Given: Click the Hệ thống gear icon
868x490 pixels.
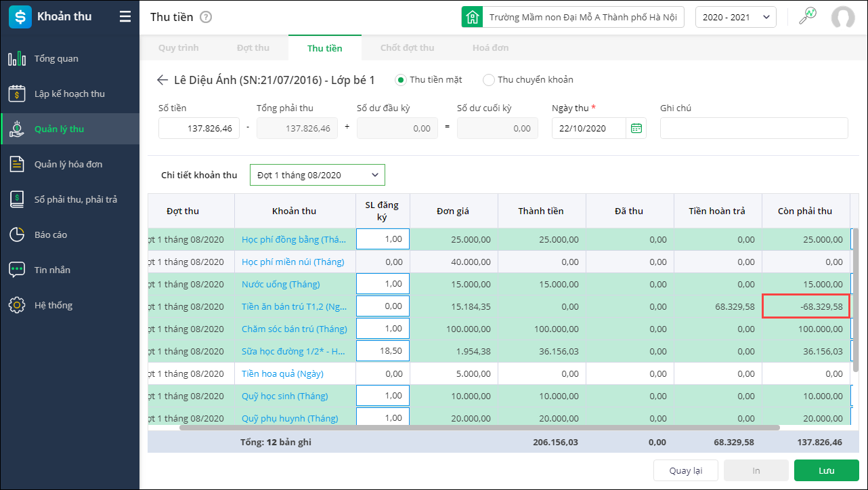Looking at the screenshot, I should 17,306.
